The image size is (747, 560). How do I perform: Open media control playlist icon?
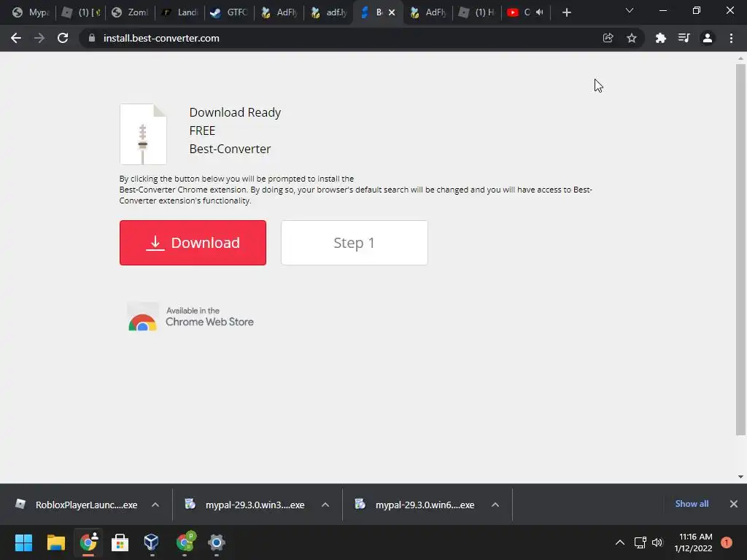[684, 38]
